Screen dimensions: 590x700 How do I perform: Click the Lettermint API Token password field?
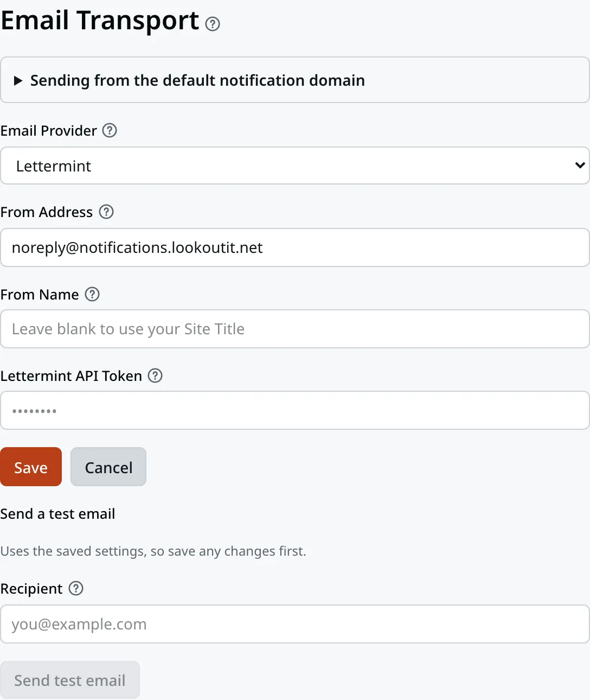295,410
